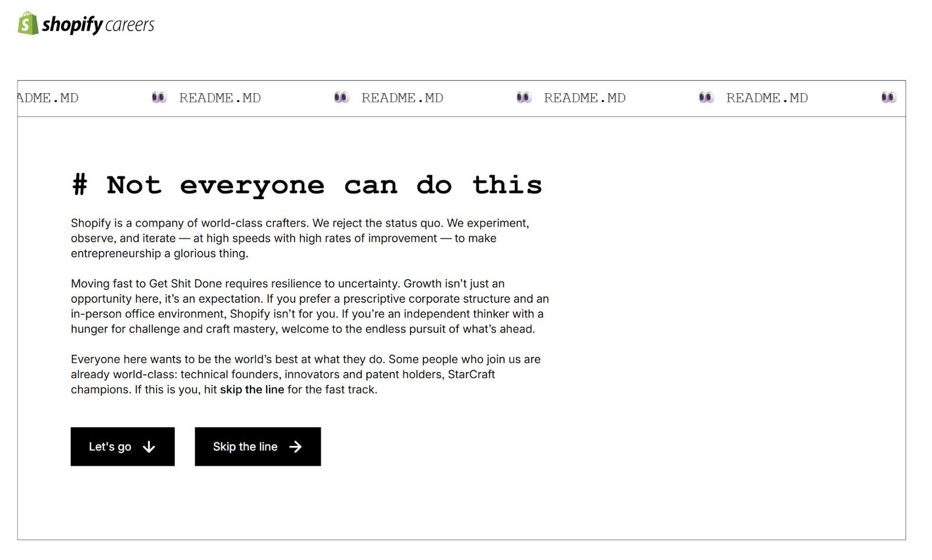Tap the fourth eyes emoji from the left
The width and height of the screenshot is (932, 560).
(x=706, y=97)
